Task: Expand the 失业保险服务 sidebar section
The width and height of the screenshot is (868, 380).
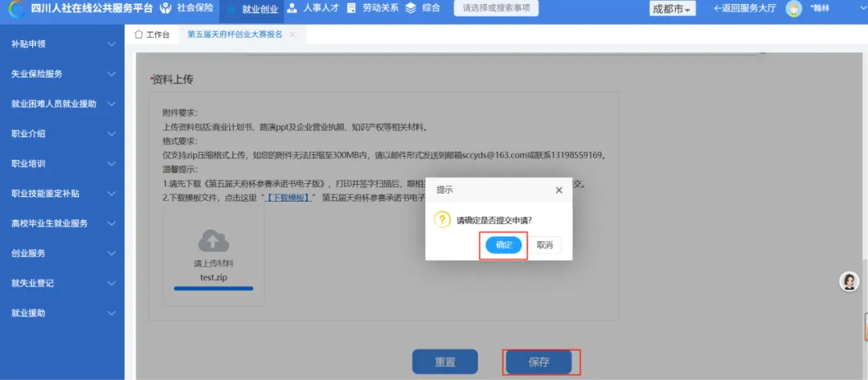Action: coord(111,74)
